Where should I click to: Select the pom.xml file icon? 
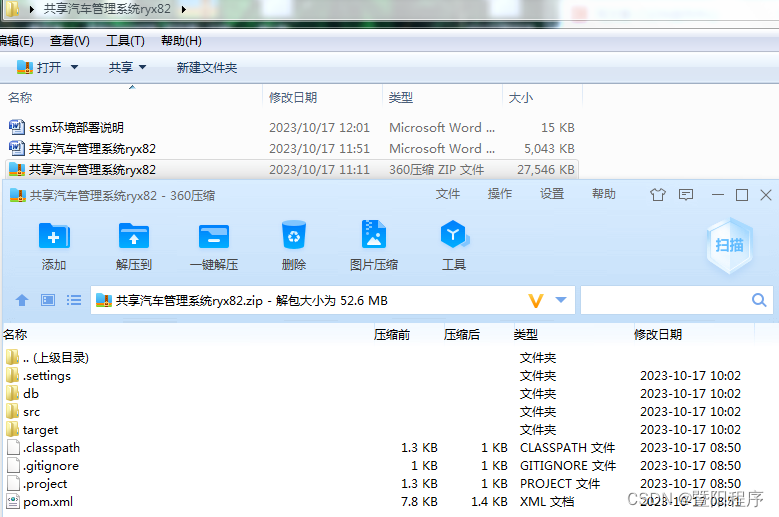pos(13,502)
